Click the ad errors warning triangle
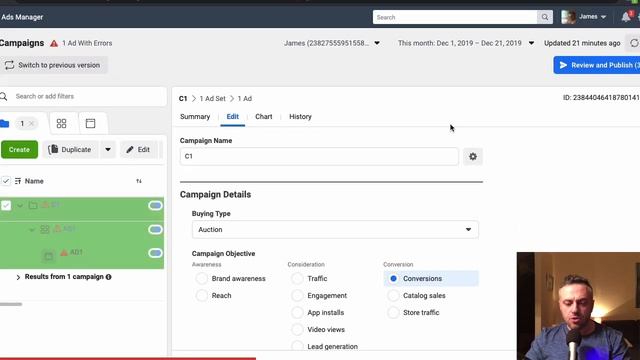This screenshot has height=360, width=640. pos(54,43)
